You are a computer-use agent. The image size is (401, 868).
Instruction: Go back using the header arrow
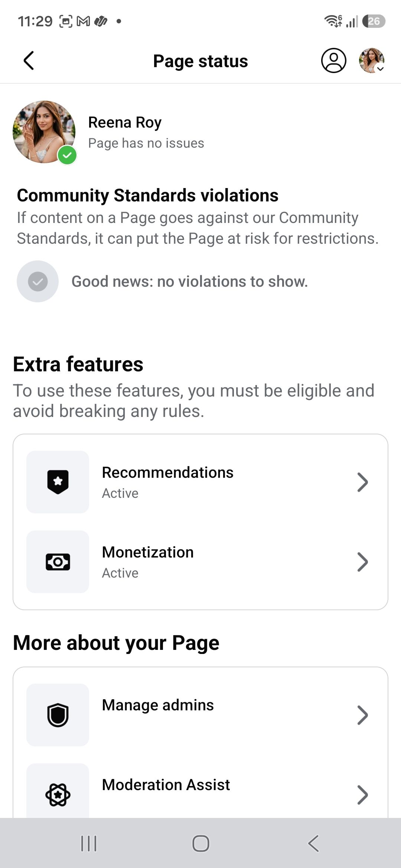click(x=29, y=61)
